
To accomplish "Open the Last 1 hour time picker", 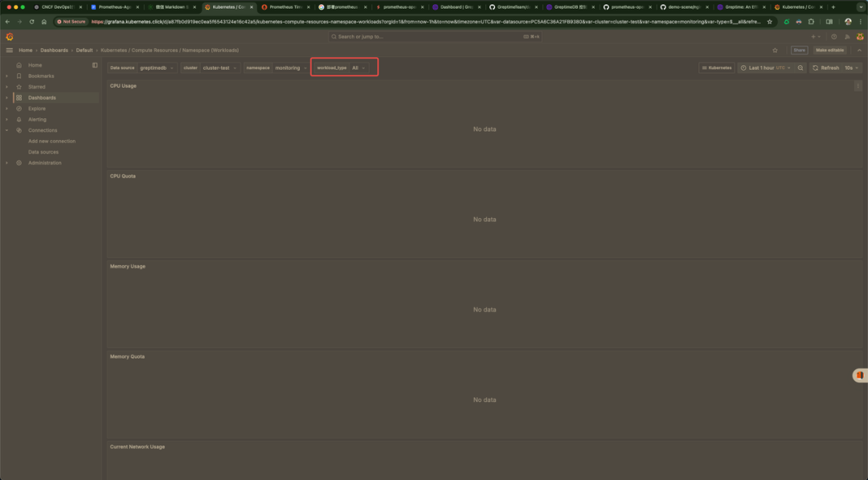I will click(766, 68).
